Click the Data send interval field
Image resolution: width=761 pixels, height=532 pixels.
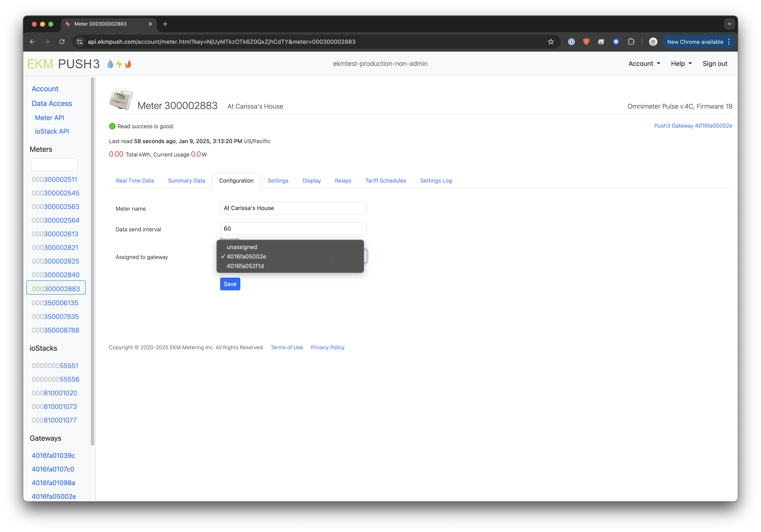[x=293, y=229]
